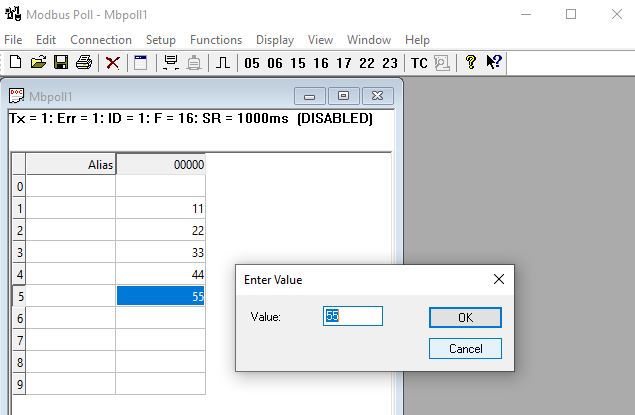Click row header 5
The image size is (635, 415).
point(19,296)
